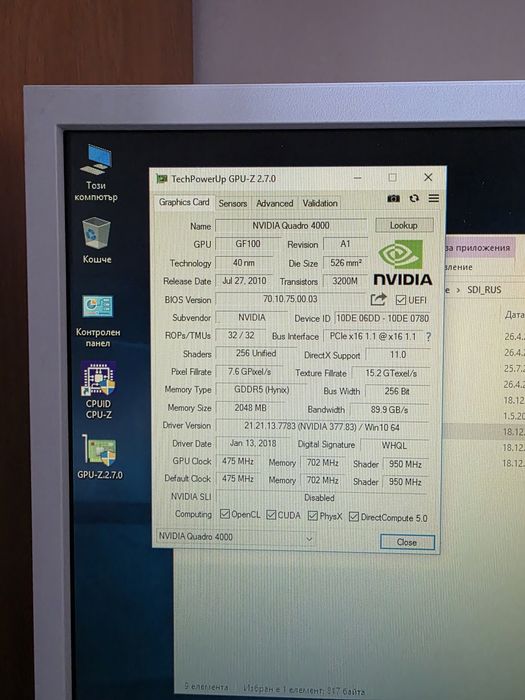Click the Digital Signature value WHQL
Viewport: 525px width, 700px height.
(394, 446)
